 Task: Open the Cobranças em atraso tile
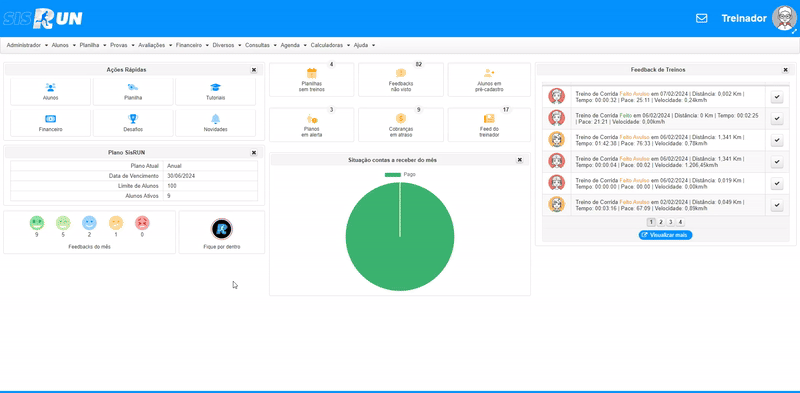[401, 125]
